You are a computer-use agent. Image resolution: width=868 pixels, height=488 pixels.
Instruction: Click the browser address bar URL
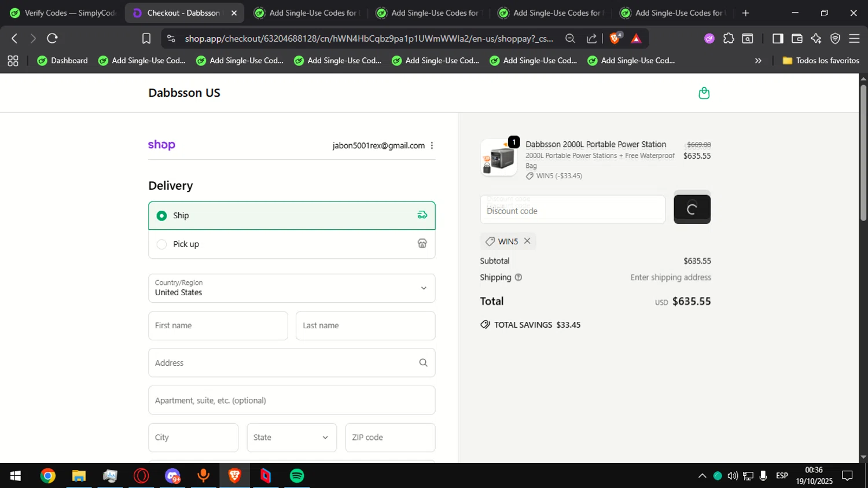coord(369,38)
